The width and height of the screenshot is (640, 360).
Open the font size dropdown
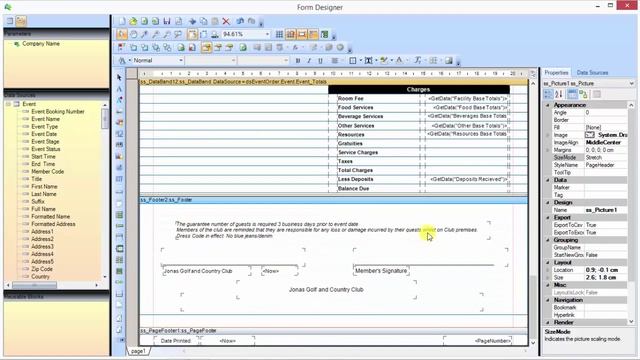click(x=286, y=60)
